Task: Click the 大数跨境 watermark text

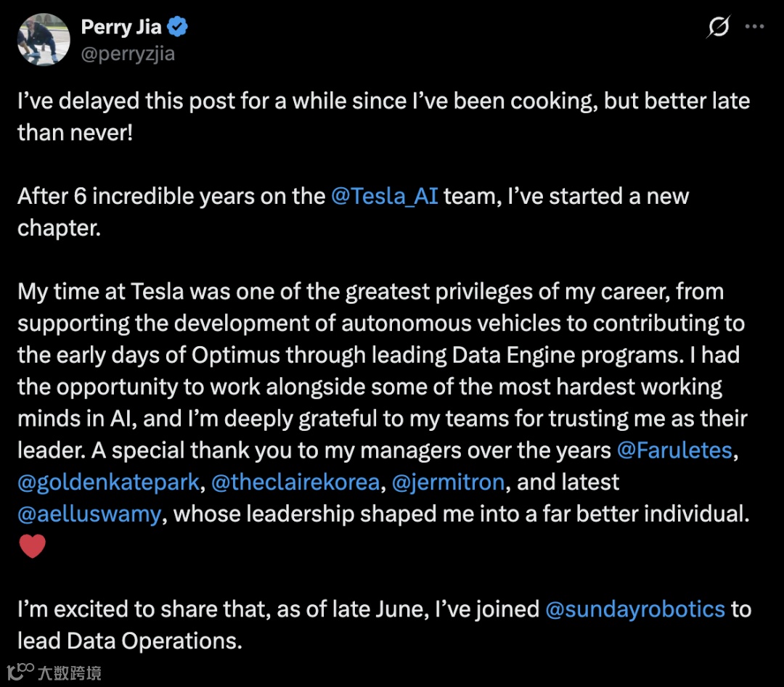Action: [69, 672]
